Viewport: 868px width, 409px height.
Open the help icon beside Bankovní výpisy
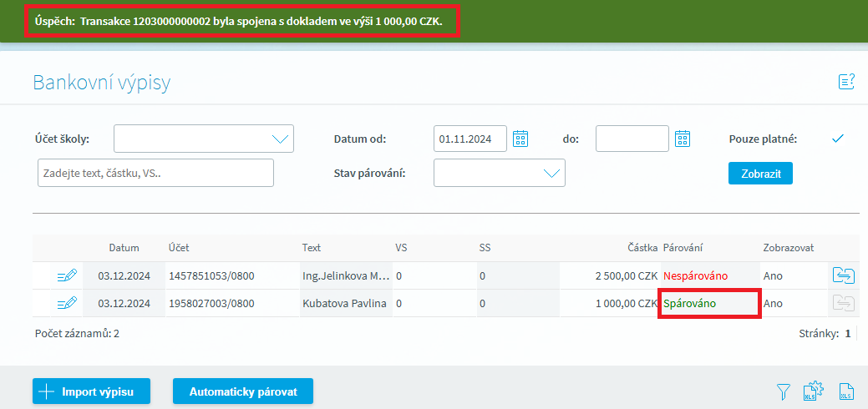click(846, 81)
